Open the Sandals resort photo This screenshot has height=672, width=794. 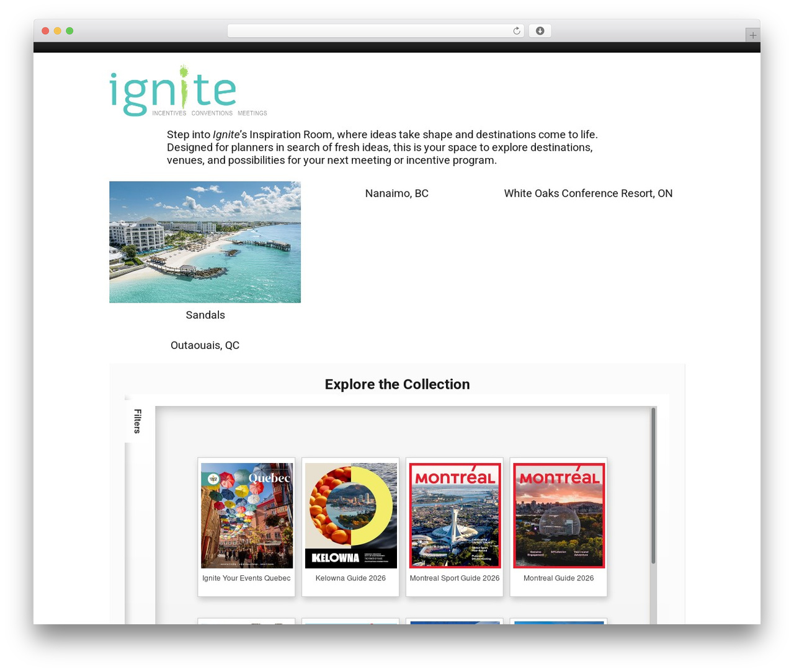tap(205, 242)
